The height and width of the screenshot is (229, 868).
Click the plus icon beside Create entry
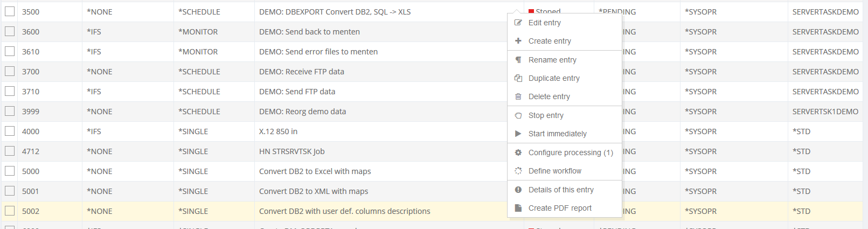(x=518, y=41)
